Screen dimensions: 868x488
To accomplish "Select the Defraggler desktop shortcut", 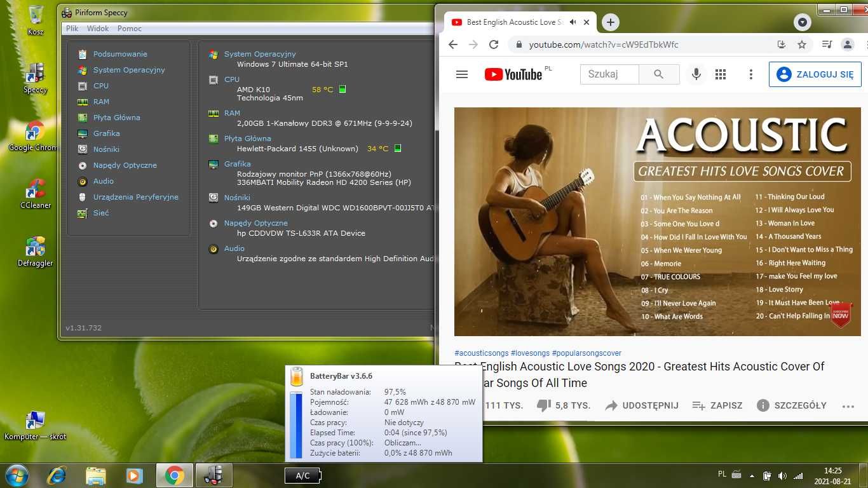I will (36, 252).
